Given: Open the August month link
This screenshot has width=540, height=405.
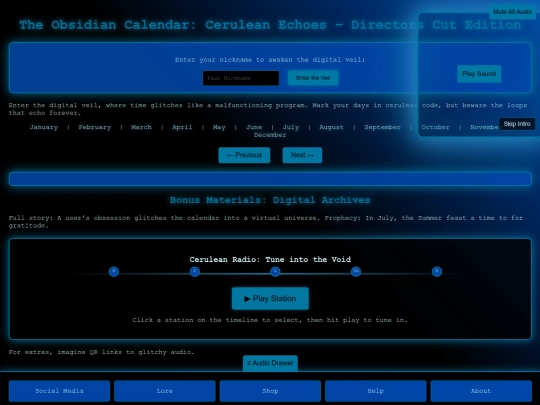Looking at the screenshot, I should click(x=331, y=127).
